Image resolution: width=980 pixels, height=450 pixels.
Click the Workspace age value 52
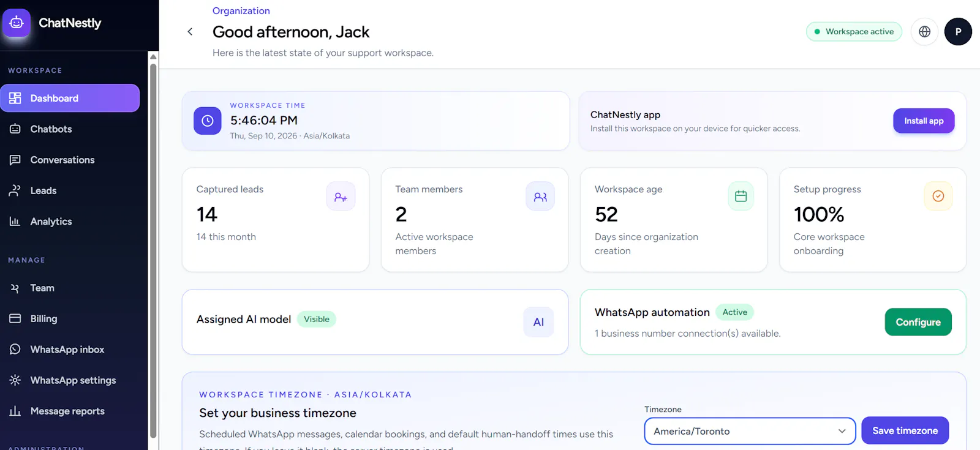coord(606,214)
